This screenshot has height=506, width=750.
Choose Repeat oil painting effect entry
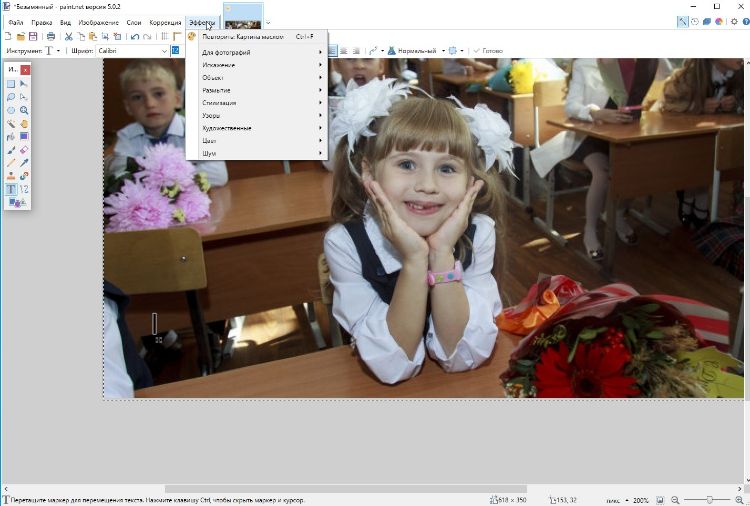[257, 37]
